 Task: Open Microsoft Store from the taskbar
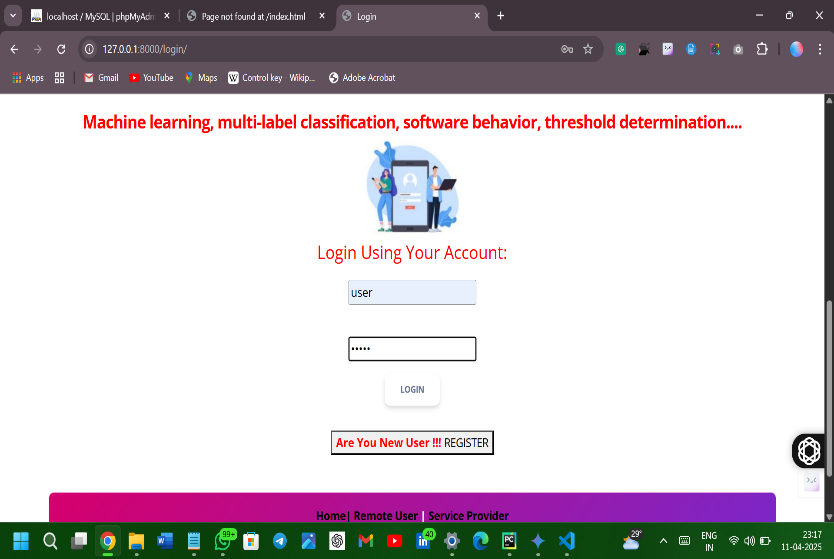[251, 541]
